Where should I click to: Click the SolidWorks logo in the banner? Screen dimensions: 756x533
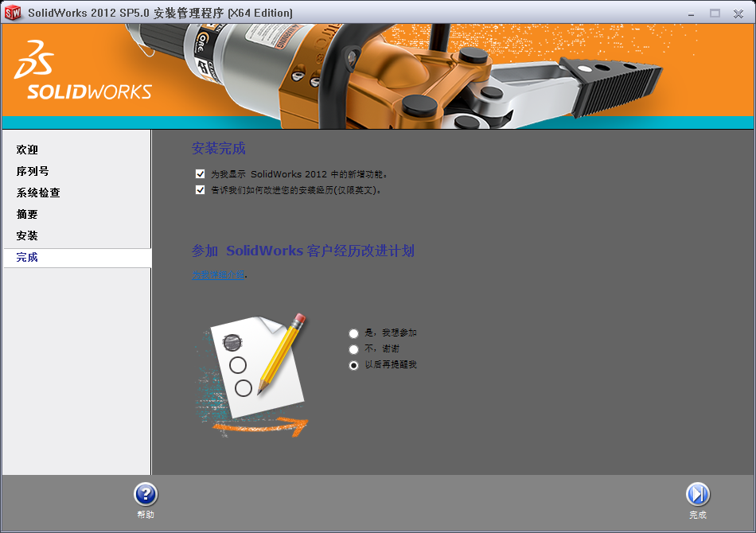[x=83, y=70]
